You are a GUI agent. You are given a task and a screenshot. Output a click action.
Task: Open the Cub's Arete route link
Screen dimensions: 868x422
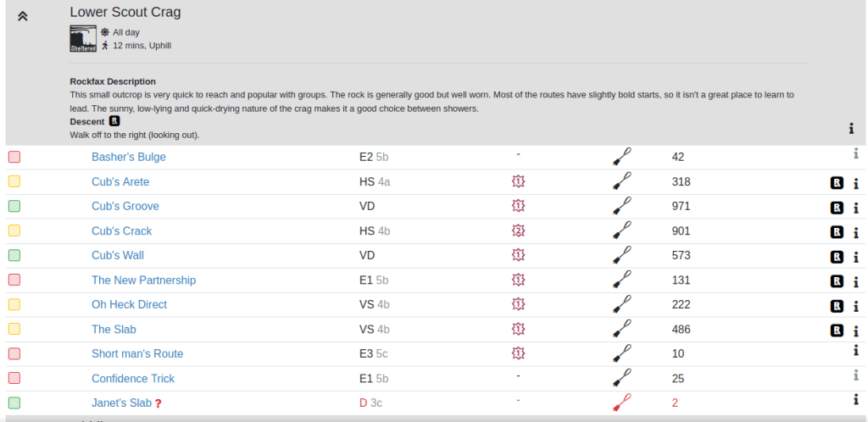pyautogui.click(x=120, y=181)
